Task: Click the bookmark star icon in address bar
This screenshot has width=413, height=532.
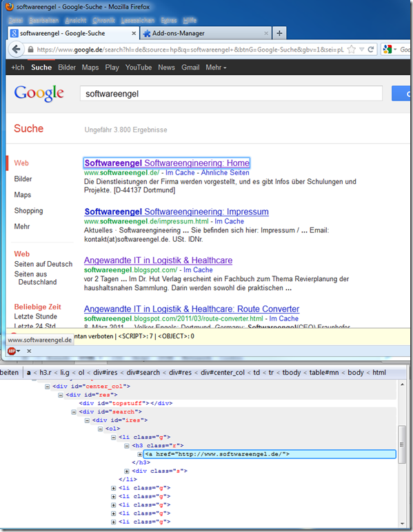Action: 352,50
